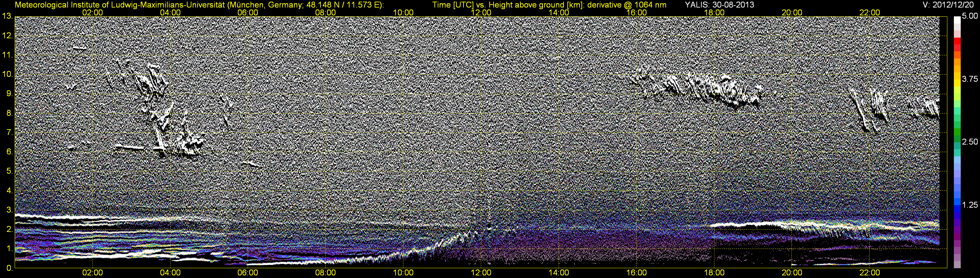Click the 5.00 color scale value
The width and height of the screenshot is (980, 278).
[970, 16]
